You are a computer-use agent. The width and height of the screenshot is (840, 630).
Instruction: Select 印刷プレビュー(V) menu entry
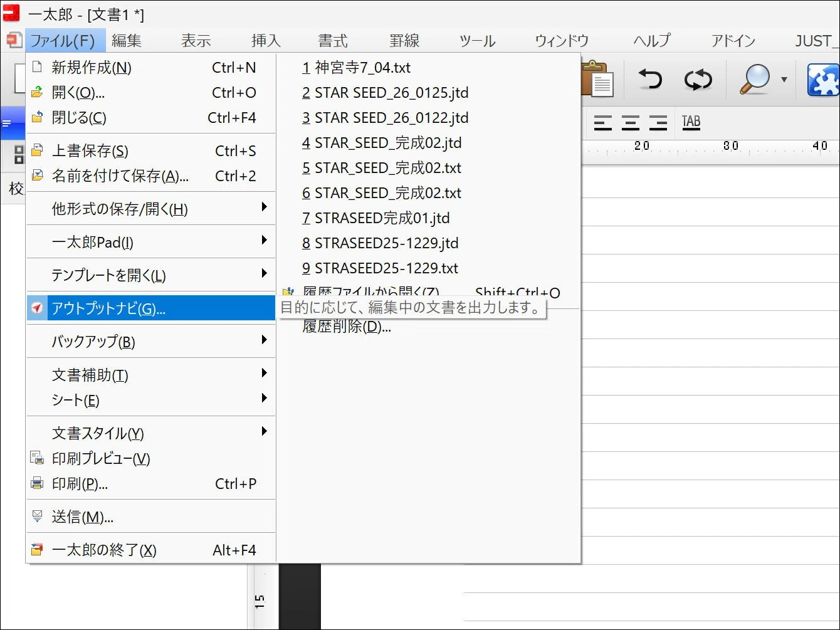point(151,458)
